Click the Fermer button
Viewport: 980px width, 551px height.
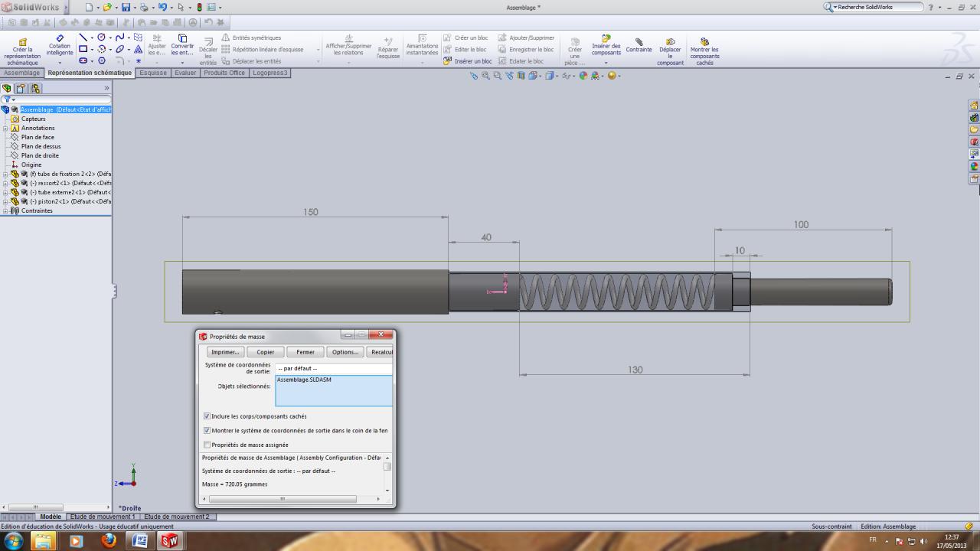305,352
